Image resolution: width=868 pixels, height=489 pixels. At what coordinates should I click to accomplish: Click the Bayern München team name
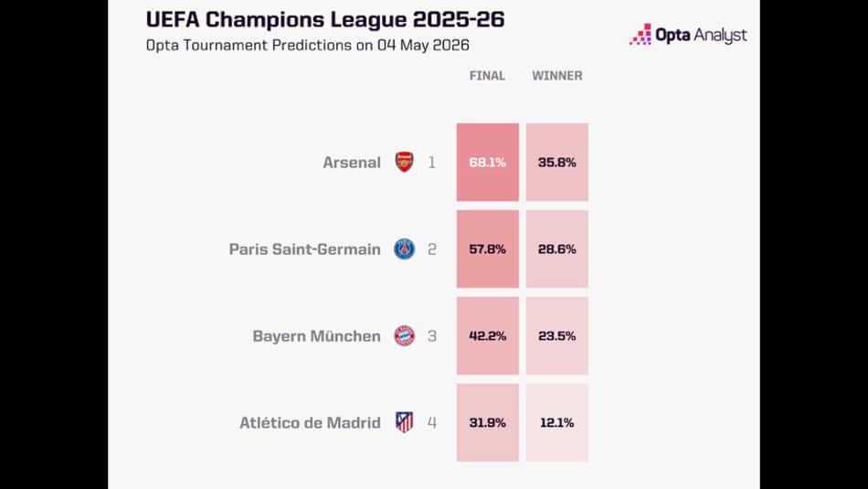[x=317, y=336]
